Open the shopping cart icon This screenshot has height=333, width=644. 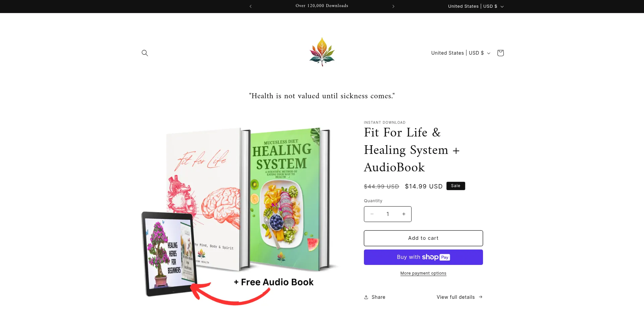500,53
